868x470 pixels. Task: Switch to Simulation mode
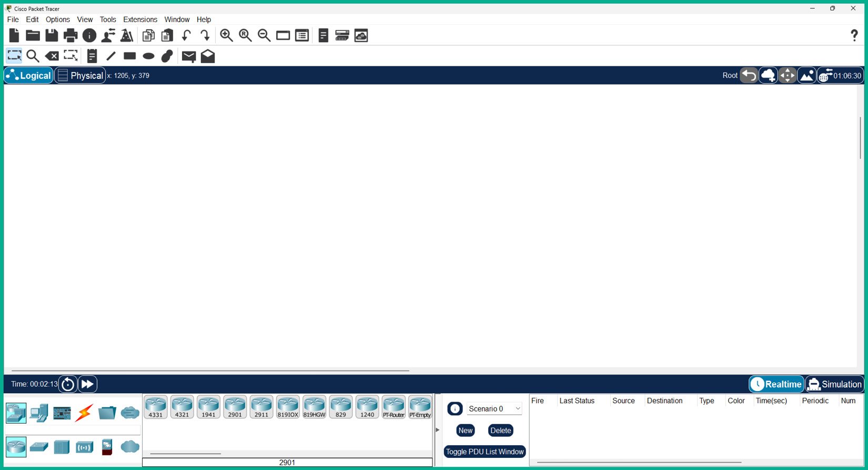pos(834,384)
